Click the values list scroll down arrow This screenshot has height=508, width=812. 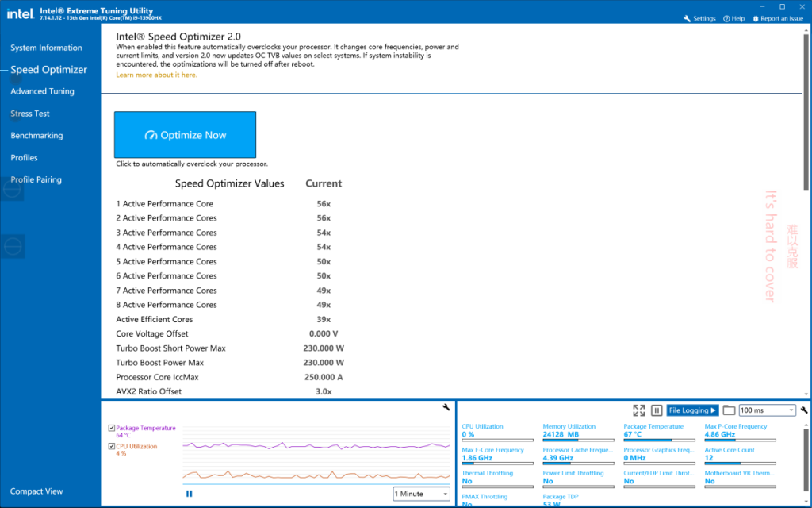806,394
